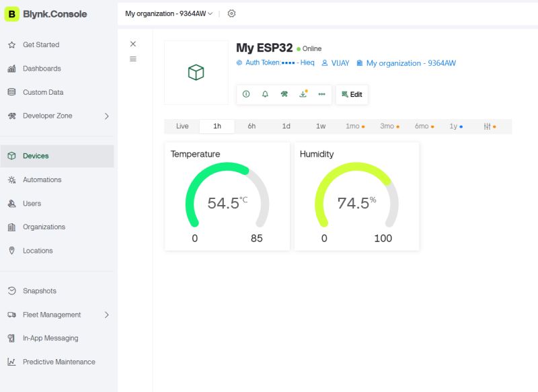Image resolution: width=538 pixels, height=392 pixels.
Task: Select the 1w time range tab
Action: 321,126
